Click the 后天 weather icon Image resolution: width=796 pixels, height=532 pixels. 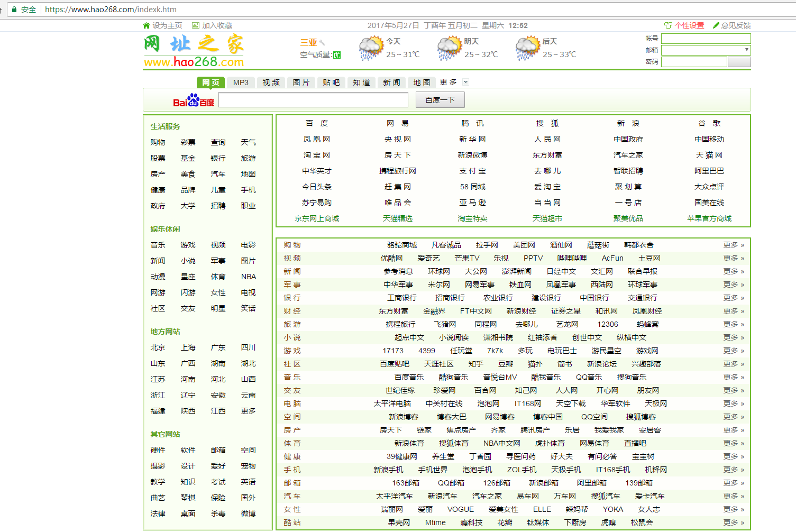[528, 48]
